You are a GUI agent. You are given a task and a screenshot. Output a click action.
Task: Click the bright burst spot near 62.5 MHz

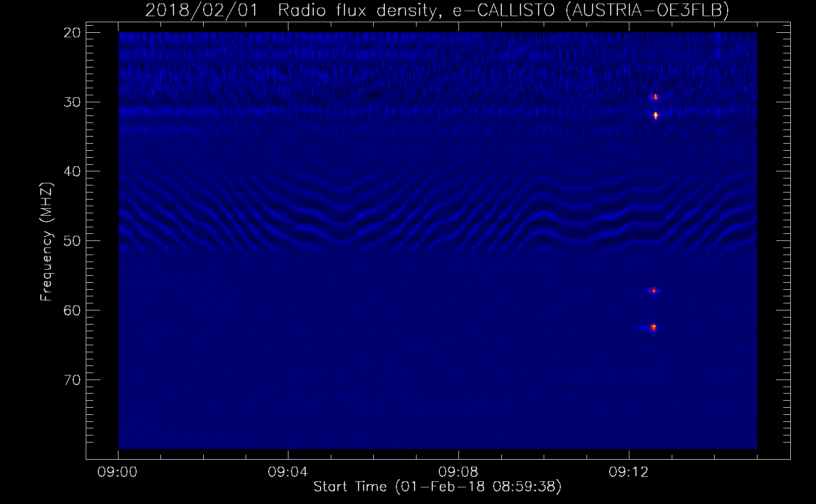(x=654, y=328)
